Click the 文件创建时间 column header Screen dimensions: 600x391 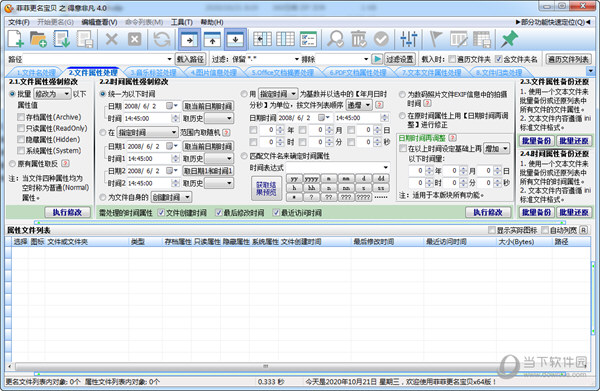pos(316,242)
